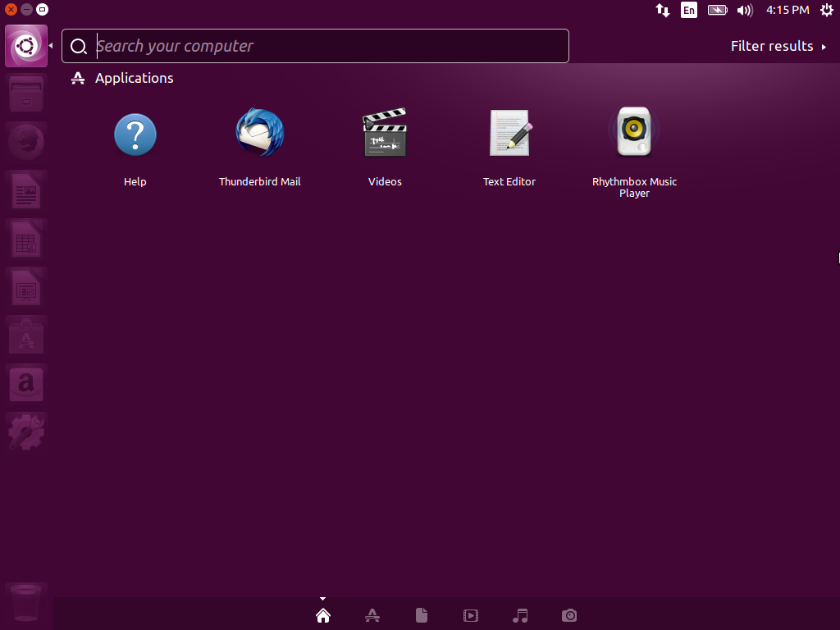
Task: Open the battery indicator menu
Action: click(717, 10)
